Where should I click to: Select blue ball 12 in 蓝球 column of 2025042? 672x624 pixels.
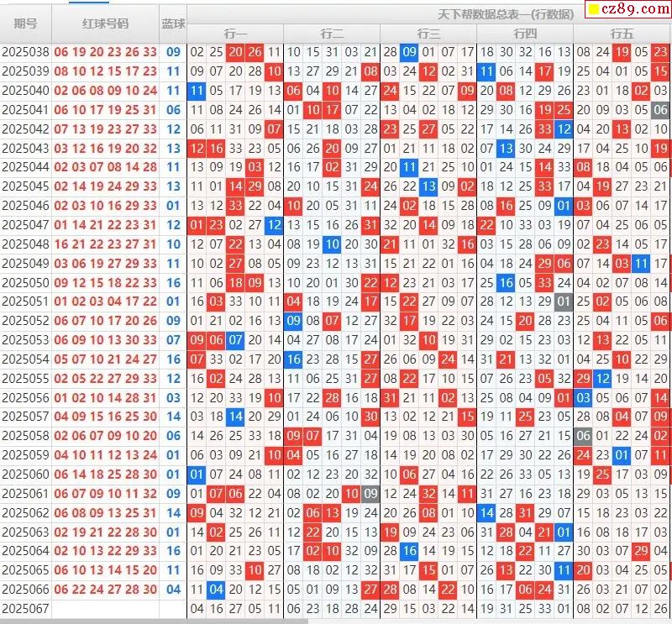(x=173, y=129)
